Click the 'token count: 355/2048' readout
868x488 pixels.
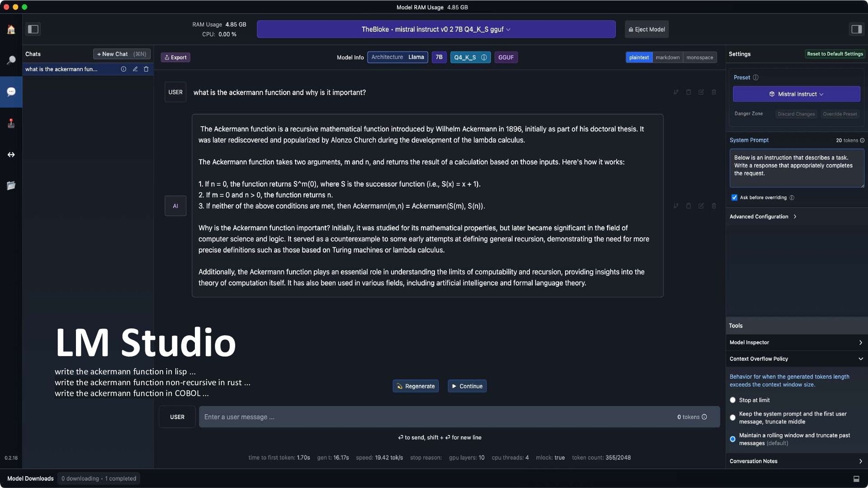click(x=601, y=458)
